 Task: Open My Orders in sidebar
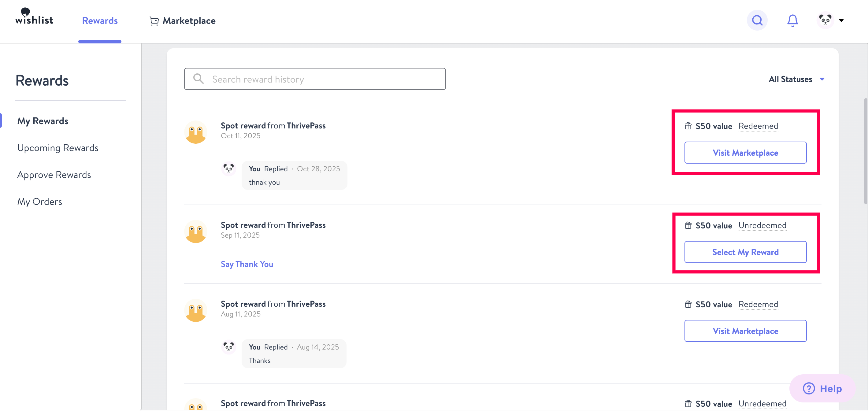[39, 202]
